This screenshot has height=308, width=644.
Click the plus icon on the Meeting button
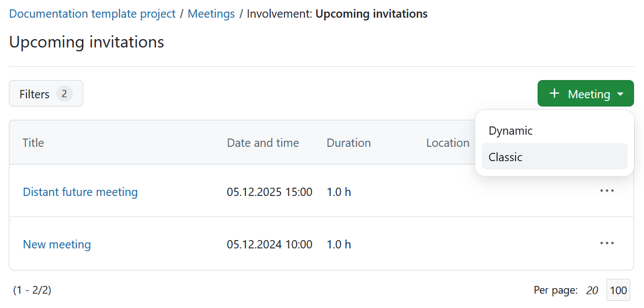point(555,93)
